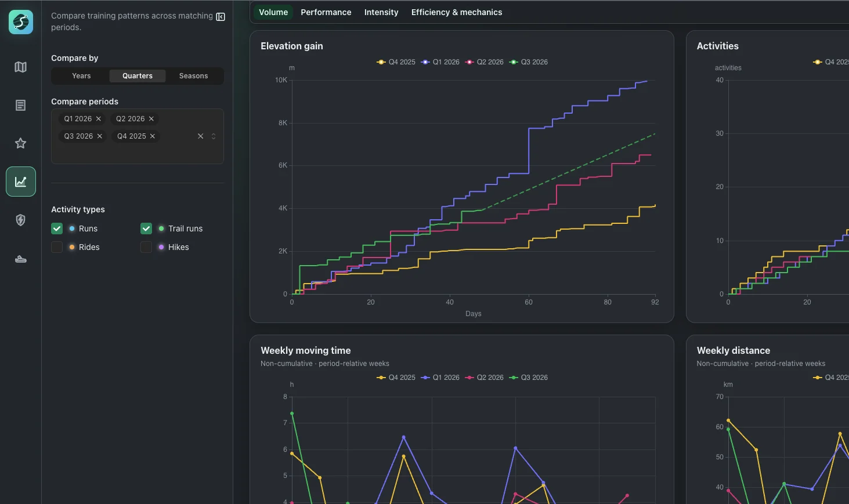Click the Days axis label

[x=474, y=314]
